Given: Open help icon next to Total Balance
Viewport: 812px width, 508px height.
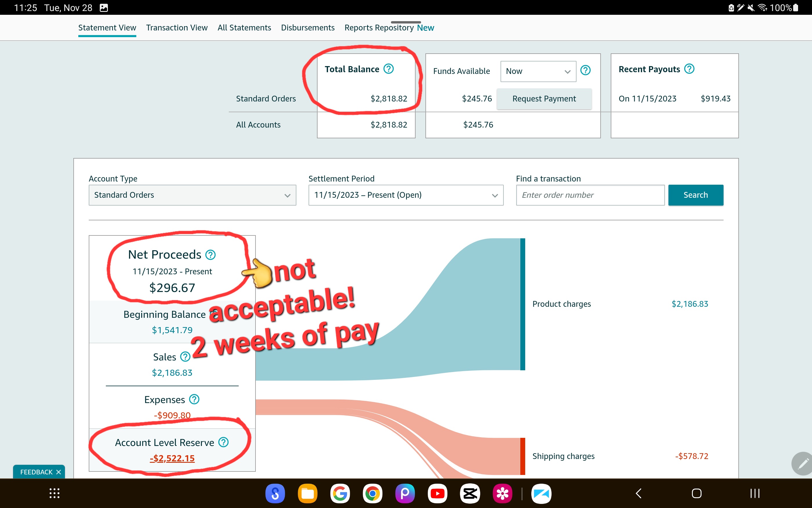Looking at the screenshot, I should [x=389, y=69].
